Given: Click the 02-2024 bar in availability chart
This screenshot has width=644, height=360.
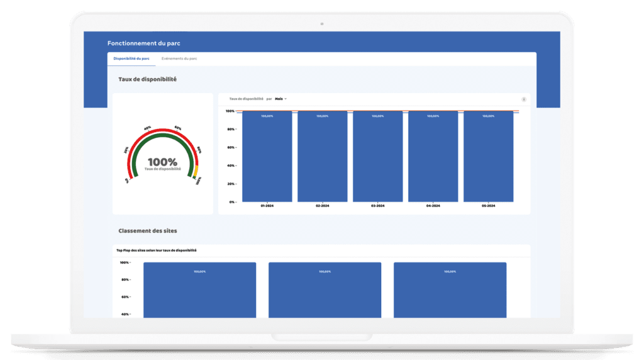Looking at the screenshot, I should pyautogui.click(x=323, y=157).
